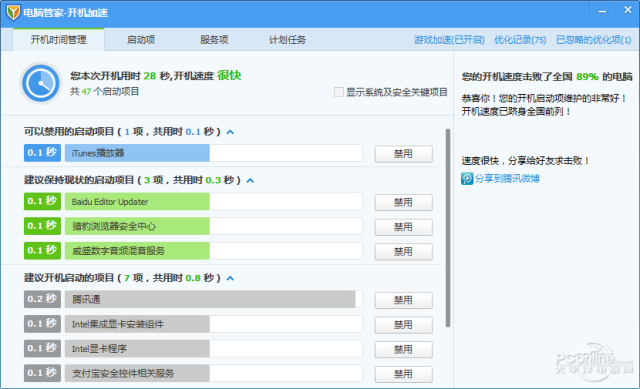
Task: Click the green 0.1秒 badge for Baidu Editor Updater
Action: (42, 201)
